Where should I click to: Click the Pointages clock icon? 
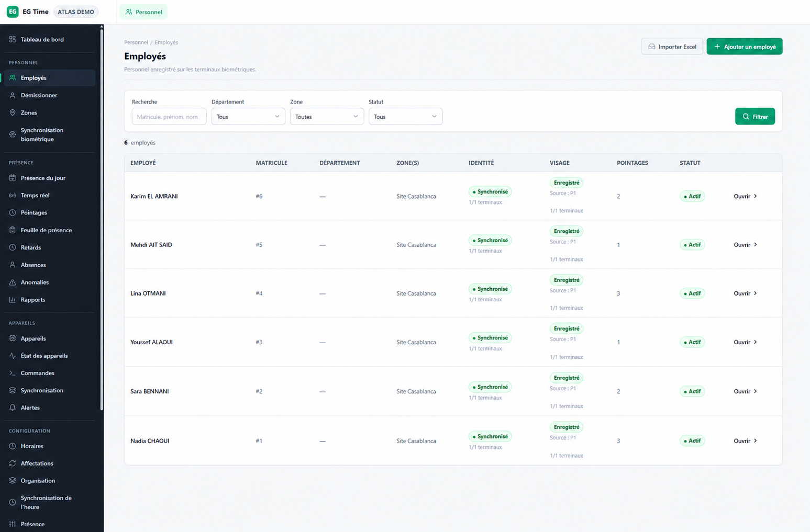13,212
